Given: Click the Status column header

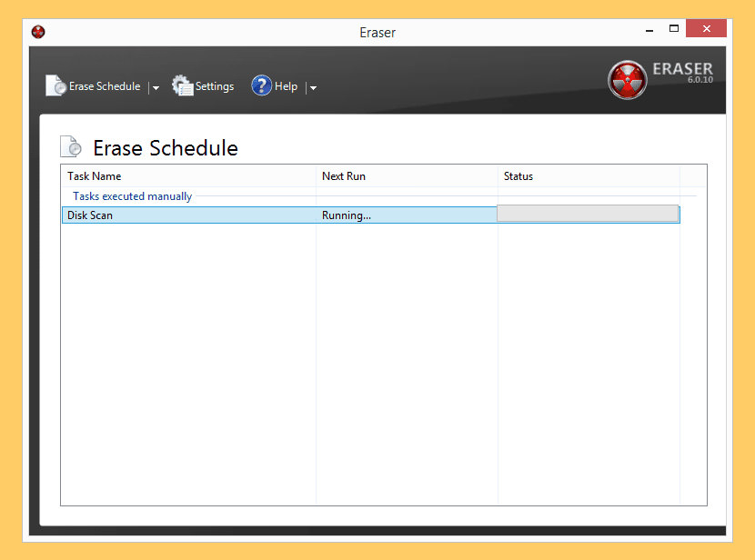Looking at the screenshot, I should coord(518,176).
